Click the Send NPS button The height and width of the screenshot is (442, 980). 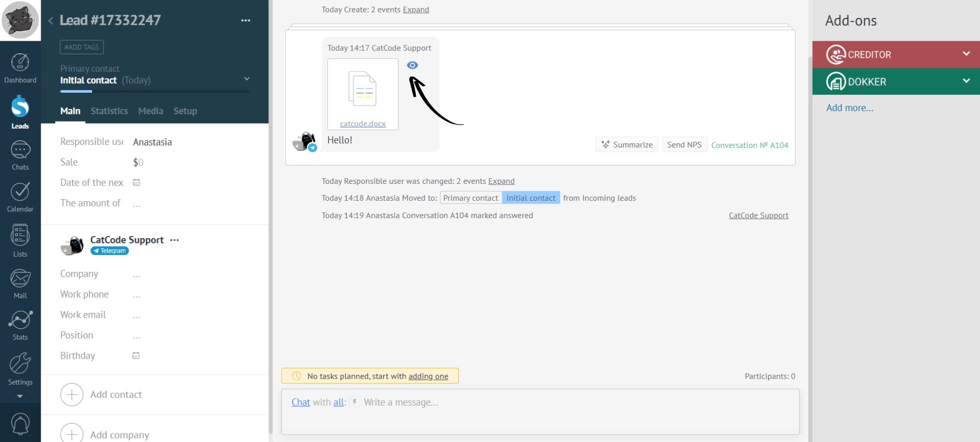pyautogui.click(x=684, y=145)
